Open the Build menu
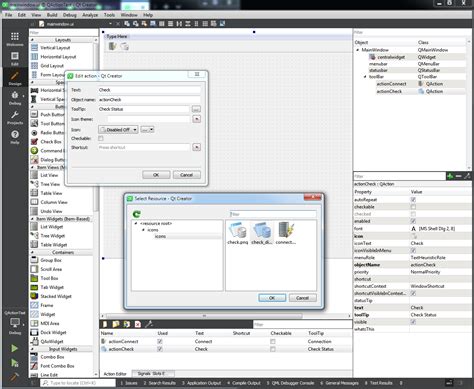Viewport: 474px width, 389px height. pyautogui.click(x=52, y=15)
